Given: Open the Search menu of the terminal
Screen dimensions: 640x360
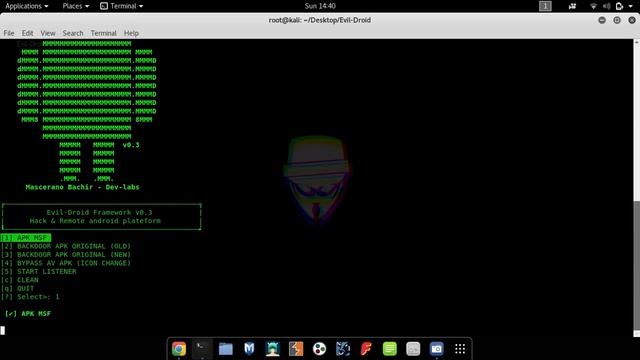Looking at the screenshot, I should point(73,33).
